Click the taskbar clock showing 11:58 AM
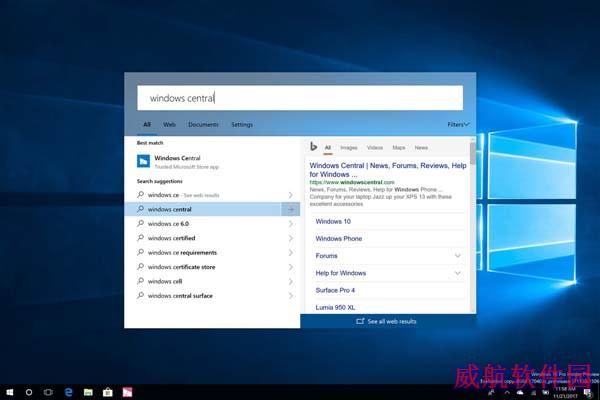This screenshot has height=400, width=600. pos(565,392)
